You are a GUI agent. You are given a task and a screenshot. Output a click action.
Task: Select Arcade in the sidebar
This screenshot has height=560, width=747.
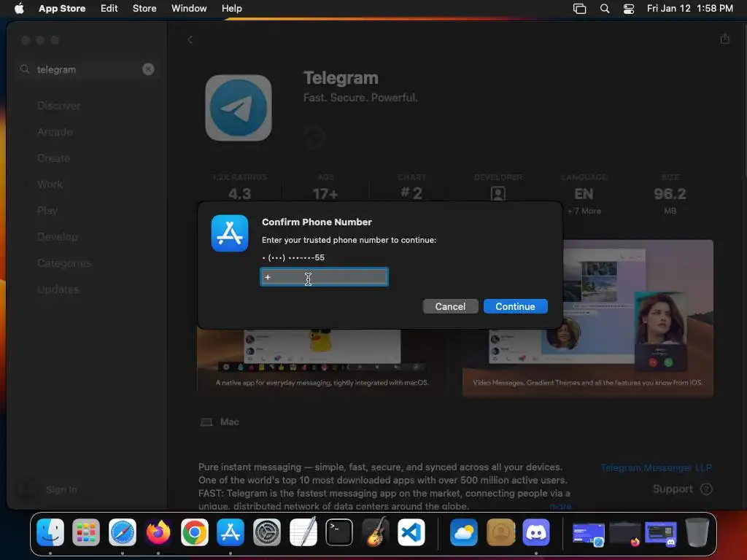click(x=55, y=132)
